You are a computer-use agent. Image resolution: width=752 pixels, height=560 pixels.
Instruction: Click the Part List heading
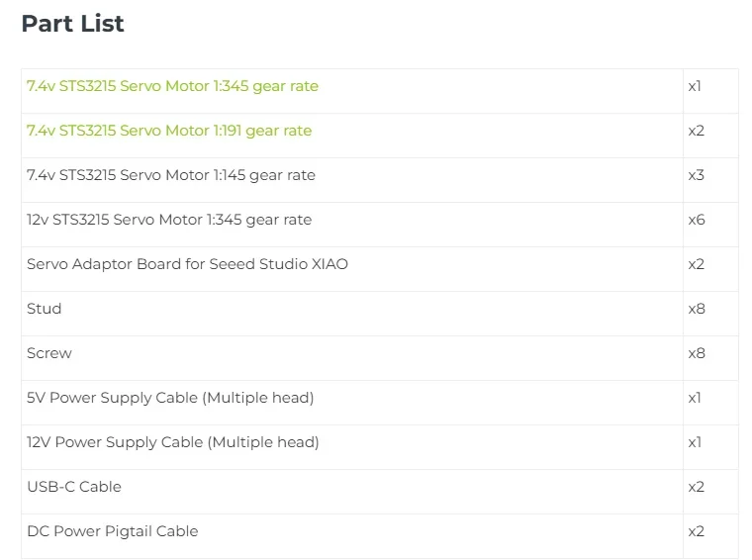tap(72, 24)
